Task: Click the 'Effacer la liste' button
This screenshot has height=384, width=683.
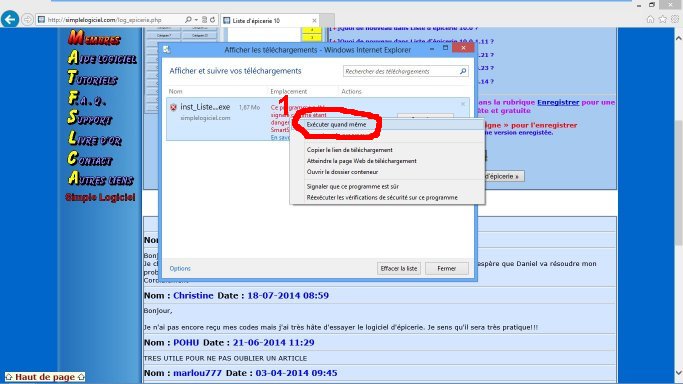Action: (x=399, y=269)
